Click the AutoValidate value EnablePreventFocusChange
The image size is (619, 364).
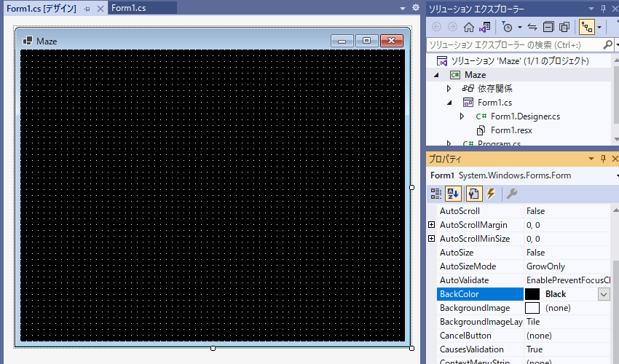[x=568, y=280]
